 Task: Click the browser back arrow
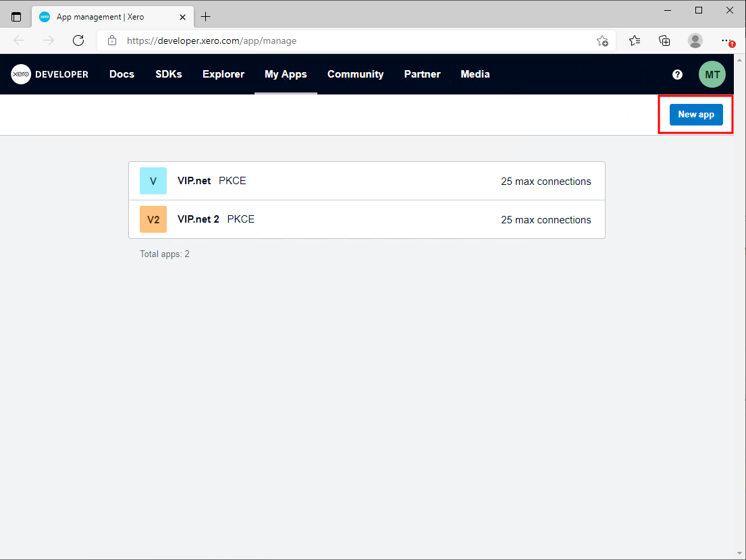click(x=19, y=40)
